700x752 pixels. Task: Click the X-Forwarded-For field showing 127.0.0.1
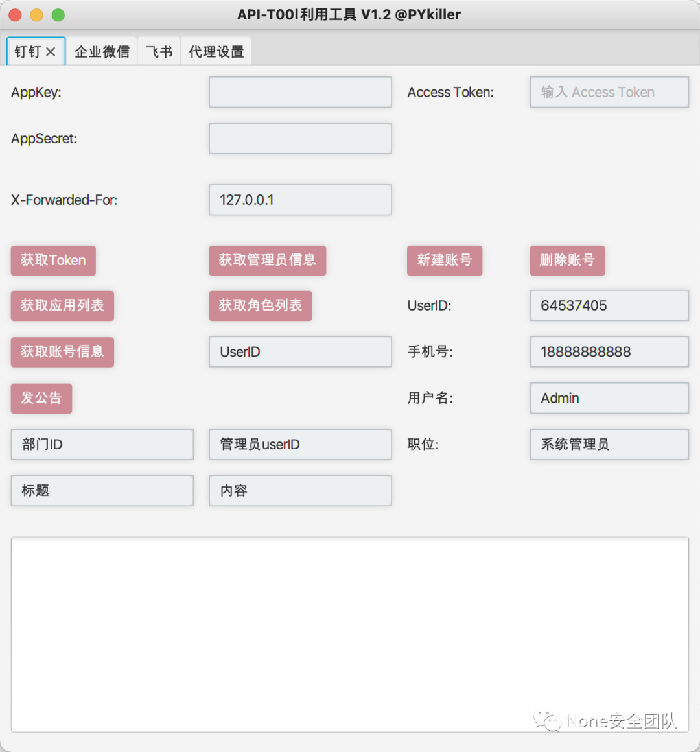(x=300, y=200)
